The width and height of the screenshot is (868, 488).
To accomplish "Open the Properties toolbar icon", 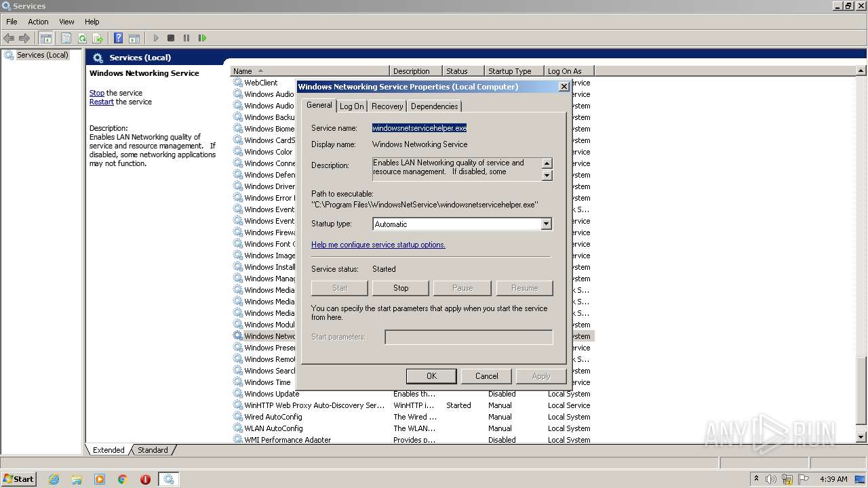I will pyautogui.click(x=66, y=38).
